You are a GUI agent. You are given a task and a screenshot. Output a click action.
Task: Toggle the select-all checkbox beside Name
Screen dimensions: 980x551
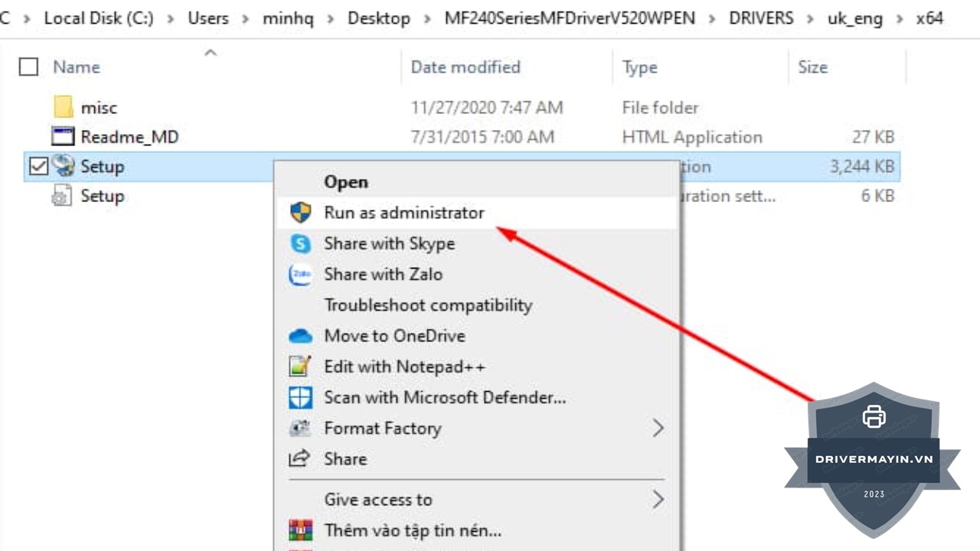28,67
